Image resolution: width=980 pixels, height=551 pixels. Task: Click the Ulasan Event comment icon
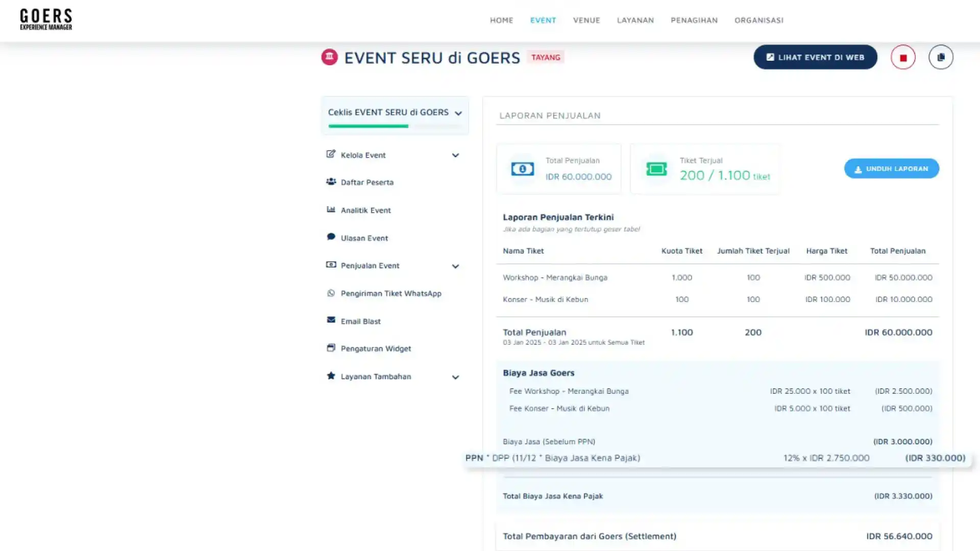coord(331,237)
